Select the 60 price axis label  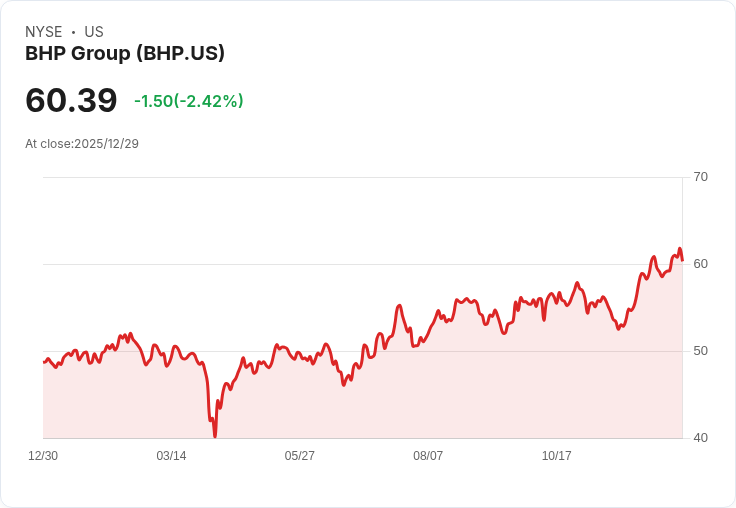click(700, 264)
